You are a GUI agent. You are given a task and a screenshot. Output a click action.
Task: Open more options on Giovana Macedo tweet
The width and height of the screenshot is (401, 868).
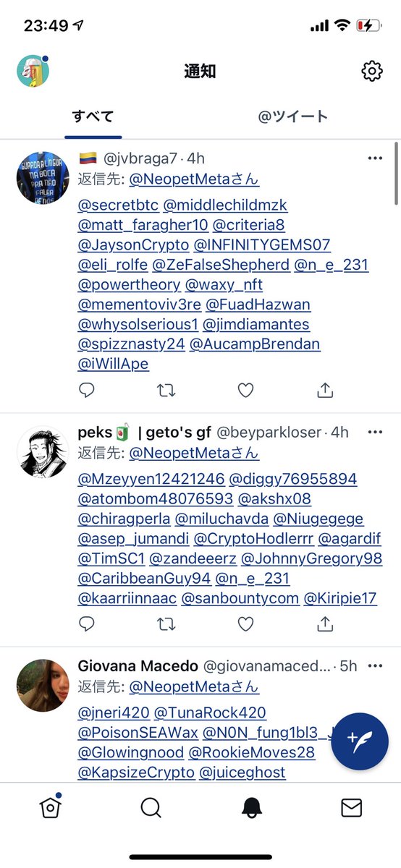coord(374,665)
